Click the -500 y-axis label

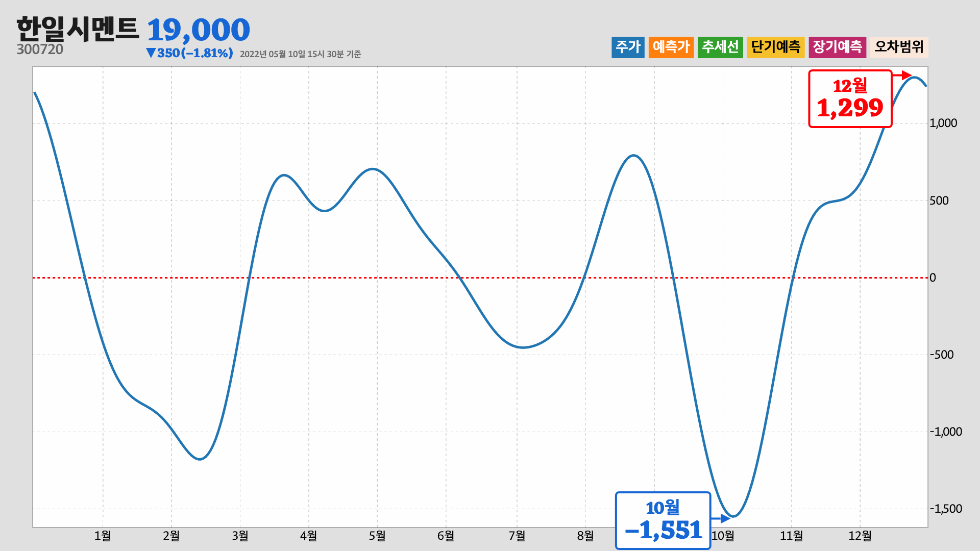tap(942, 355)
